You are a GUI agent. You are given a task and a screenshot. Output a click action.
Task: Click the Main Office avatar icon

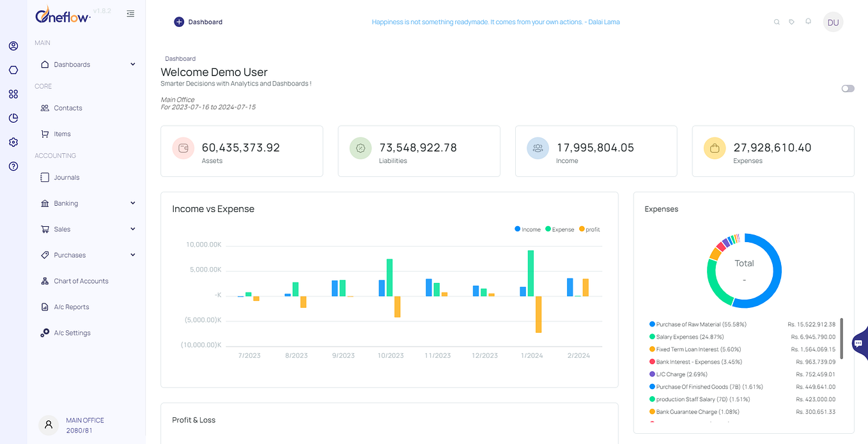[x=49, y=425]
